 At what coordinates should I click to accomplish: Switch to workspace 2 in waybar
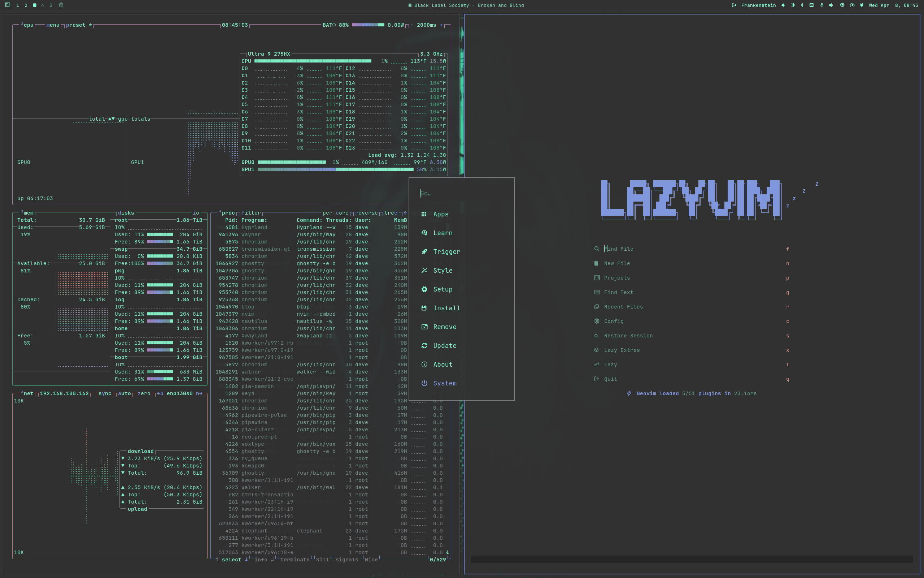(26, 5)
